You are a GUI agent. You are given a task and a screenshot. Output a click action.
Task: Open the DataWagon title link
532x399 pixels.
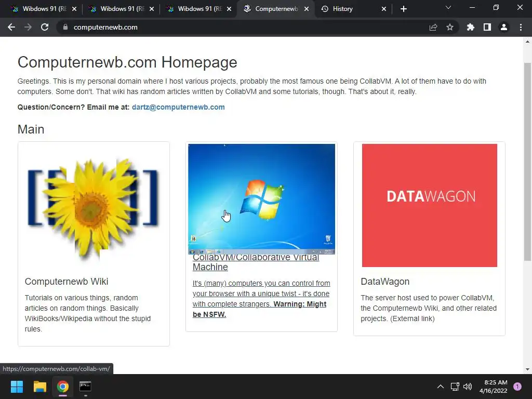pyautogui.click(x=385, y=282)
